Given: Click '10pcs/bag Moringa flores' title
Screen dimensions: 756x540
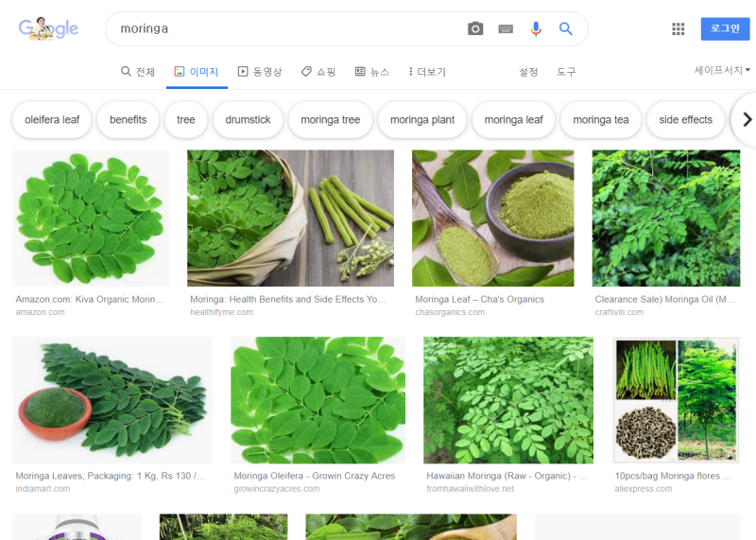Looking at the screenshot, I should coord(673,476).
